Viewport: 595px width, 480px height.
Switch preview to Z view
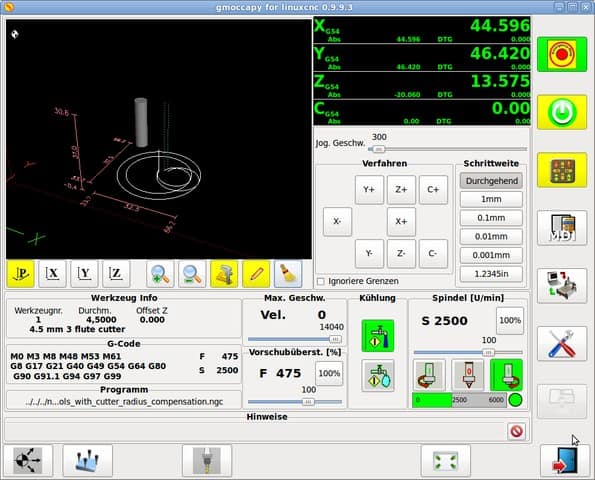click(116, 274)
